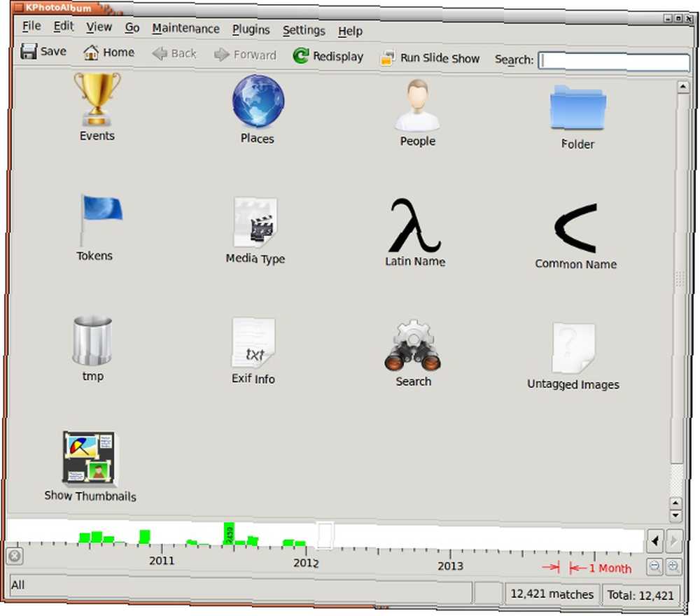Click the 2011 label on the timeline

pyautogui.click(x=162, y=561)
